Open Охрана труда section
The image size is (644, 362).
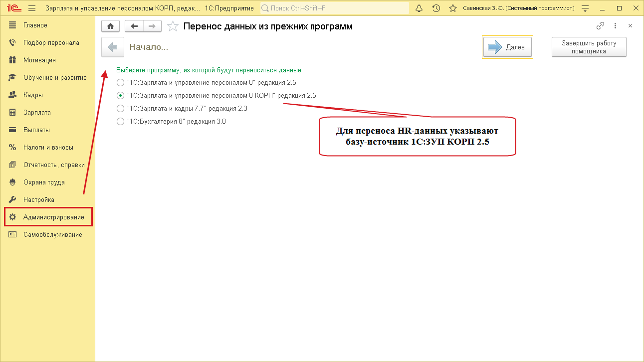click(47, 182)
